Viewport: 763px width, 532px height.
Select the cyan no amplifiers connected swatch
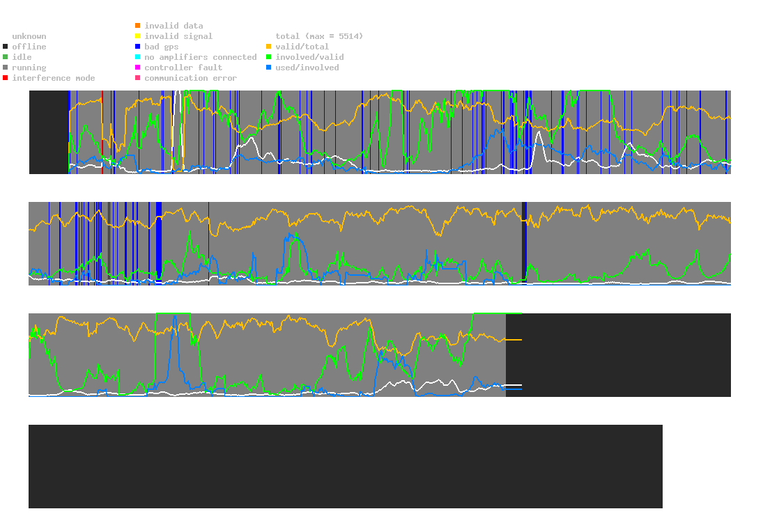pos(138,57)
